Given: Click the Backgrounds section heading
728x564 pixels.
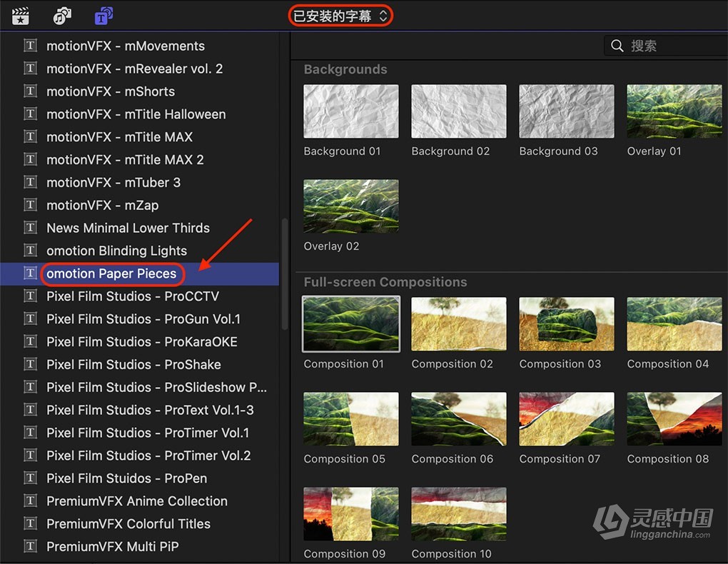Looking at the screenshot, I should point(345,69).
